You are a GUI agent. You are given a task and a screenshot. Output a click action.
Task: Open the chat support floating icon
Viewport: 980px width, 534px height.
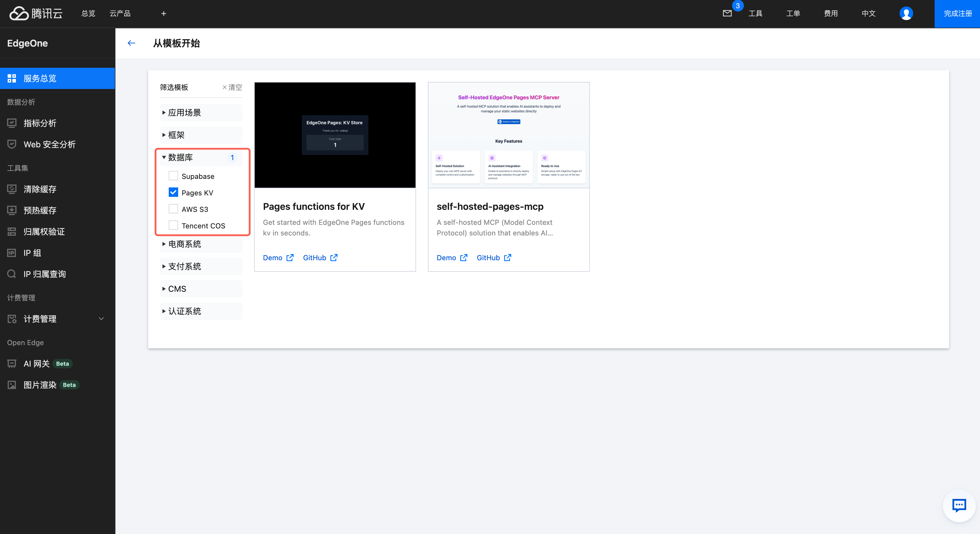click(x=959, y=505)
